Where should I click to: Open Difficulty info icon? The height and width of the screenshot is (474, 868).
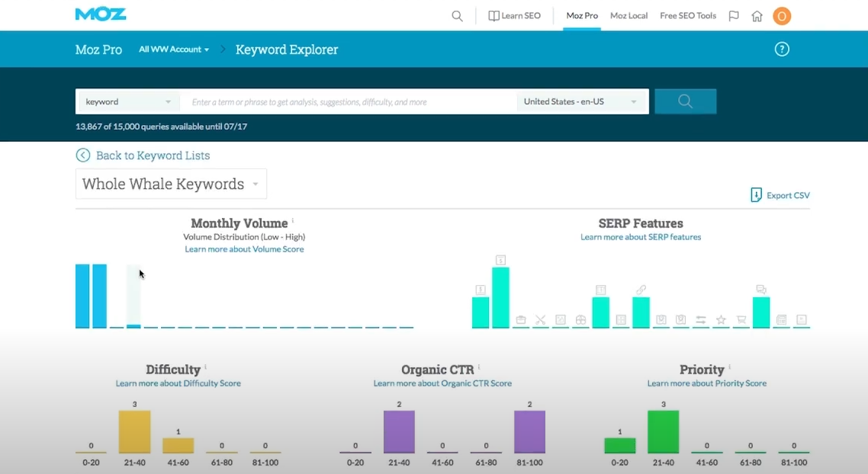(205, 367)
